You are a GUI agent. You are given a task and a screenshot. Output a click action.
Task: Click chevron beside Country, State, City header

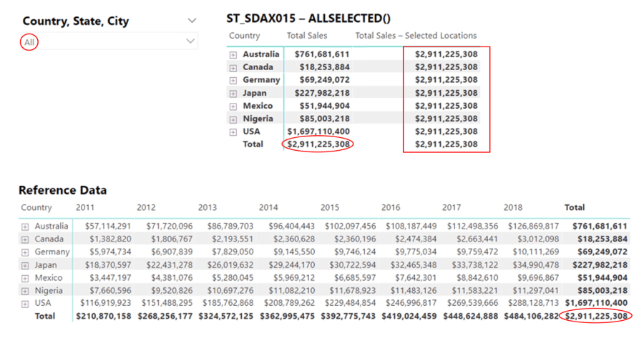point(191,21)
